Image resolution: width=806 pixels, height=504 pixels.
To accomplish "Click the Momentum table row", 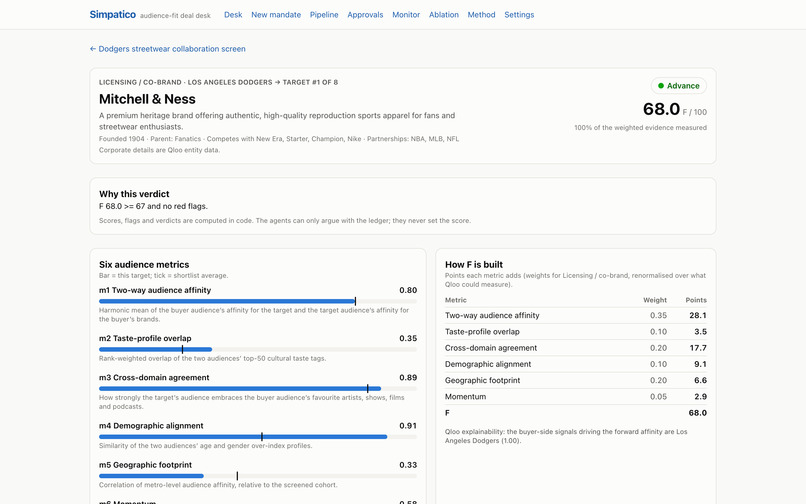I will pos(576,397).
